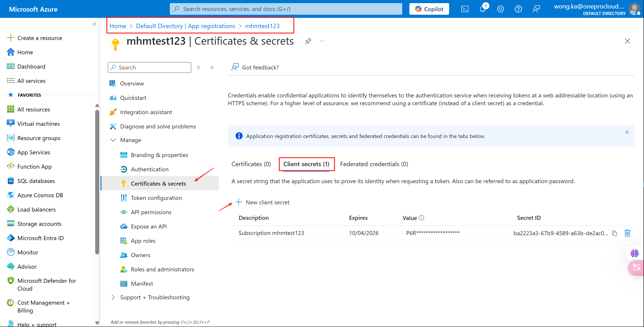Open portal settings gear
Screen dimensions: 644x327
point(500,9)
